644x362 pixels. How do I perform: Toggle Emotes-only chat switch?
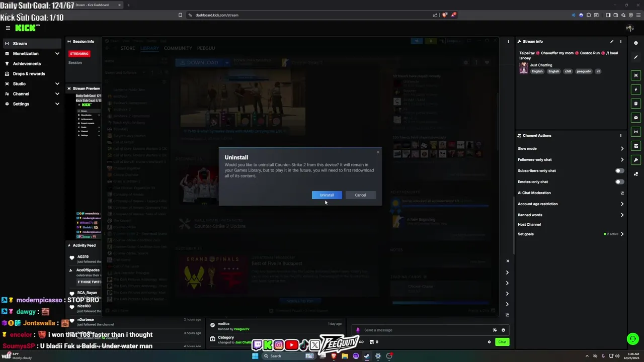click(x=619, y=182)
